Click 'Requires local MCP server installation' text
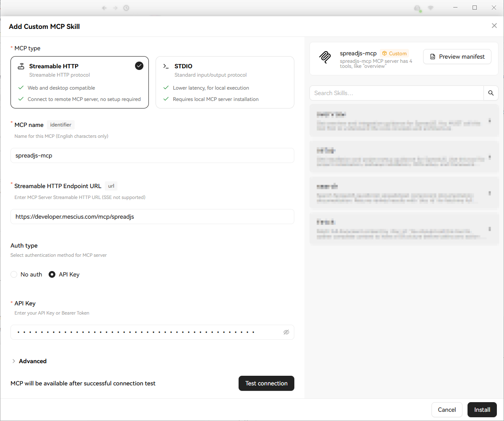504x421 pixels. [216, 99]
